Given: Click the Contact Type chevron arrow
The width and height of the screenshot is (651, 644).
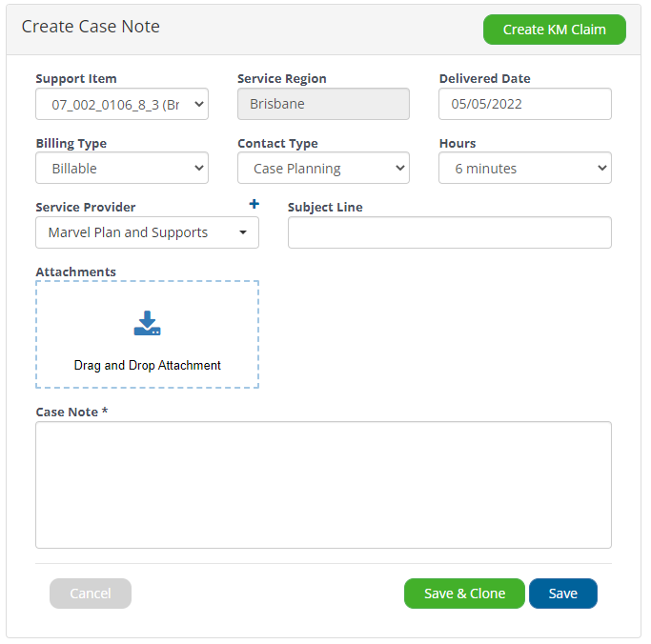Looking at the screenshot, I should point(400,168).
